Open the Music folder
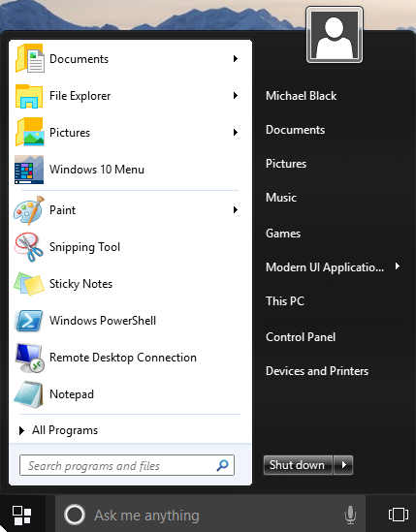The height and width of the screenshot is (532, 416). coord(281,198)
